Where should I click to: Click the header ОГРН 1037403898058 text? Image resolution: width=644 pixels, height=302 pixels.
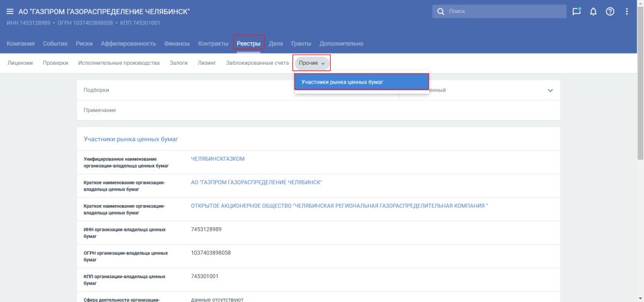pos(86,23)
